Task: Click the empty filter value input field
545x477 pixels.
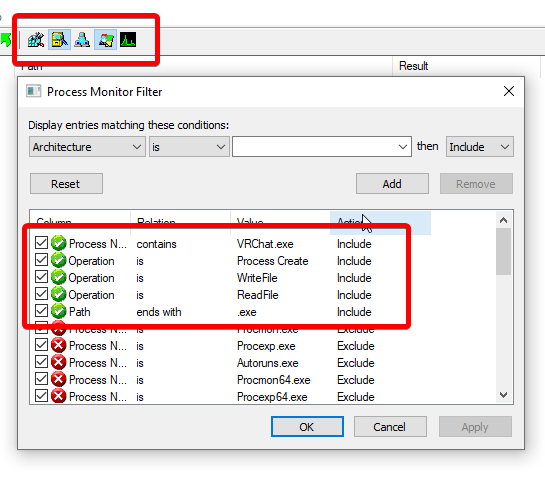Action: [322, 147]
